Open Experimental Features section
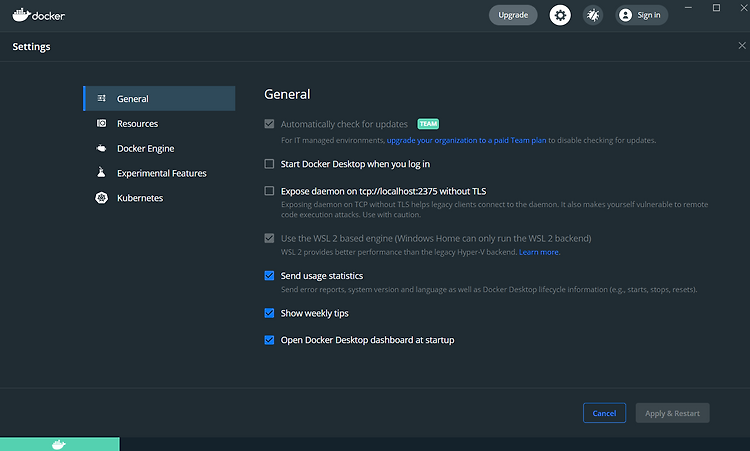Viewport: 750px width, 451px height. tap(159, 173)
